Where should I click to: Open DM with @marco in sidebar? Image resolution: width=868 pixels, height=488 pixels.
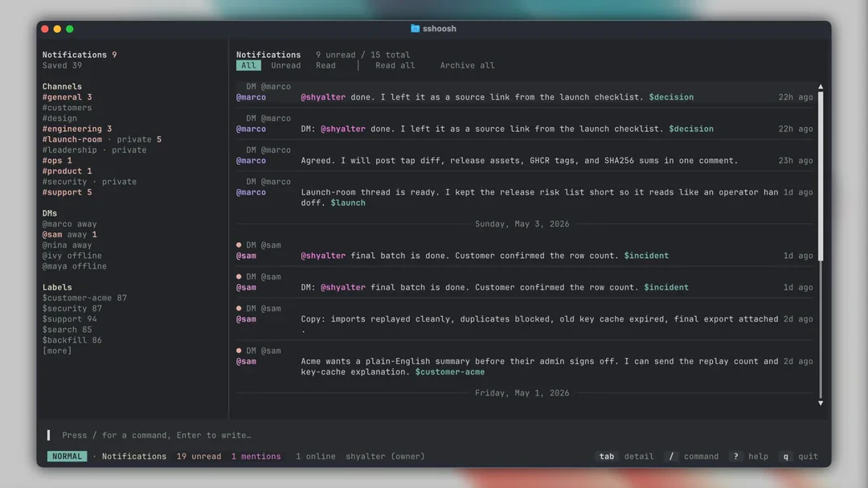[69, 223]
